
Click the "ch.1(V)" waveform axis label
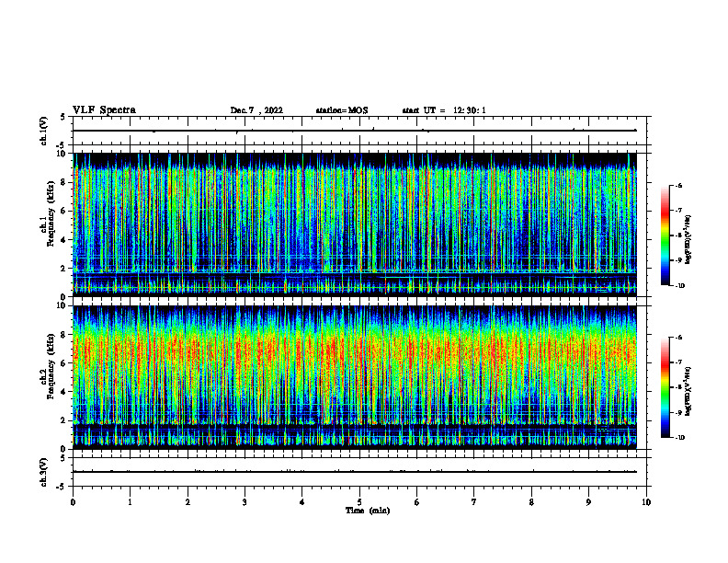tap(44, 131)
